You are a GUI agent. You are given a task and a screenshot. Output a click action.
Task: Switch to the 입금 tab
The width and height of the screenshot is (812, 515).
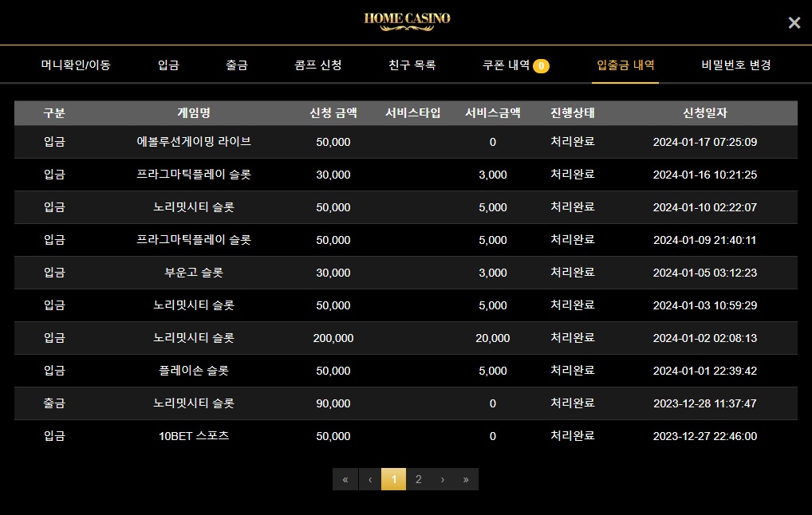(x=168, y=65)
